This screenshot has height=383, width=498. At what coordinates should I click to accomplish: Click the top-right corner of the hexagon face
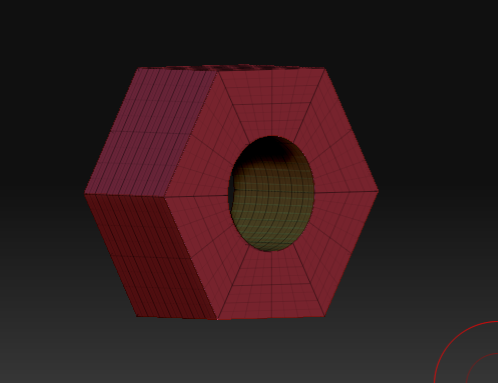(x=324, y=69)
